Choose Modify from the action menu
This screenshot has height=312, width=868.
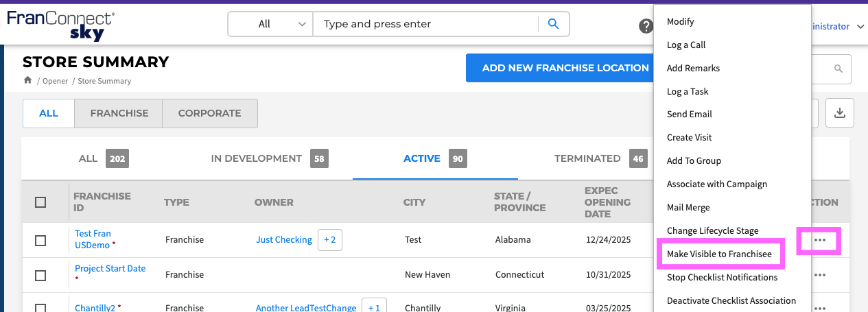[681, 22]
